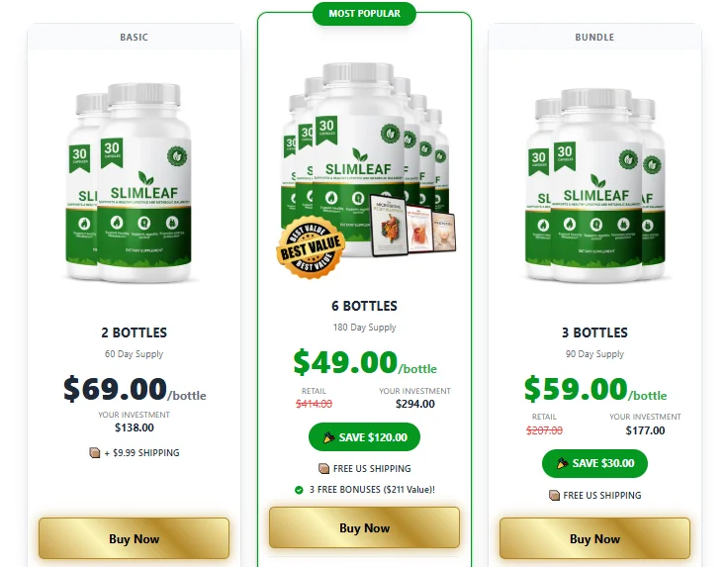This screenshot has width=728, height=567.
Task: Select the six-bottle SlimLeaf product image
Action: (365, 160)
